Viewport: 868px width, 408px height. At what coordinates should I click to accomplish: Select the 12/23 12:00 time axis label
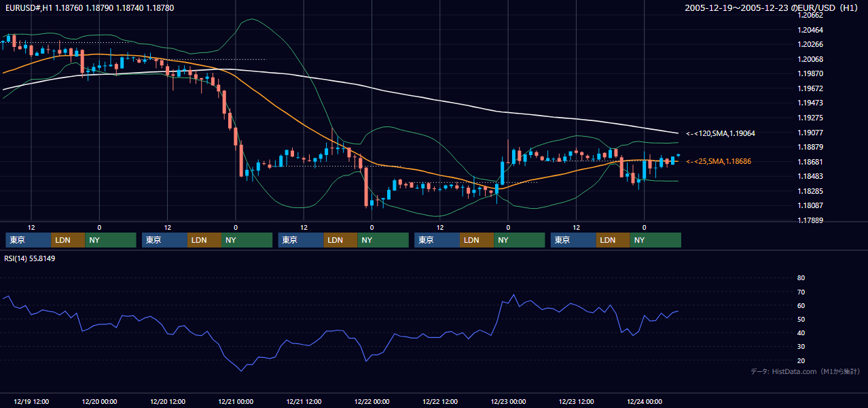[577, 401]
